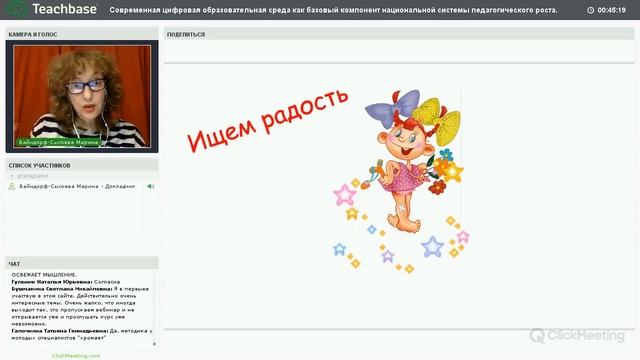Click the presenter name label on the video
This screenshot has width=640, height=360.
(59, 142)
